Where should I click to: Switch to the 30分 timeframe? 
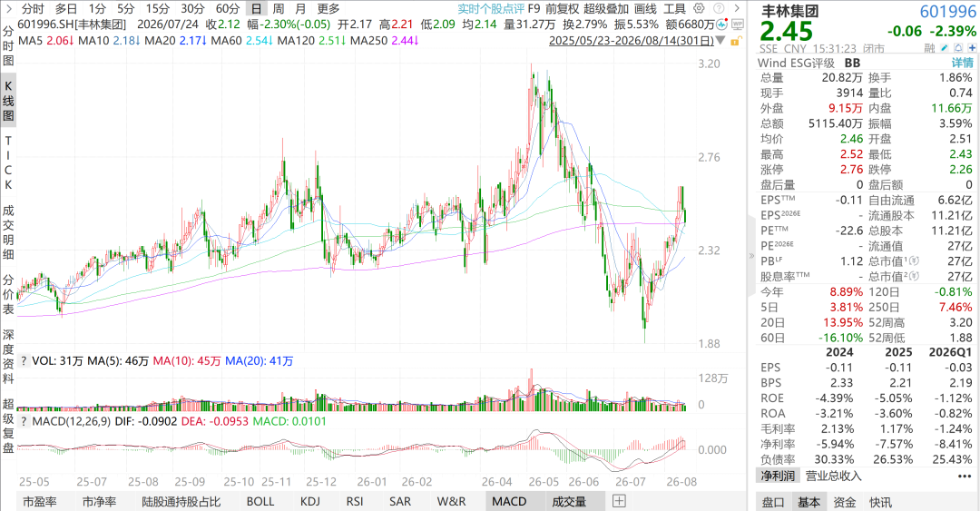[x=192, y=9]
